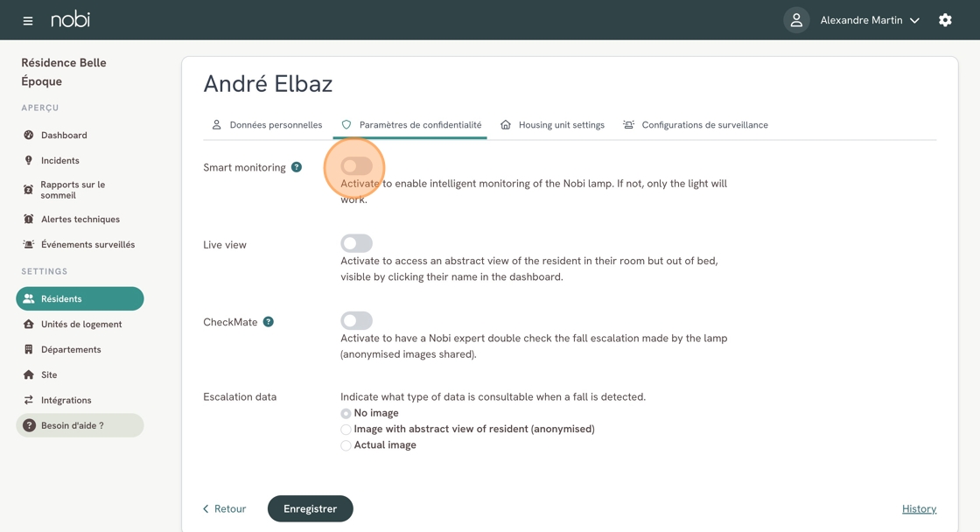Open Alertes techniques page

[x=80, y=220]
